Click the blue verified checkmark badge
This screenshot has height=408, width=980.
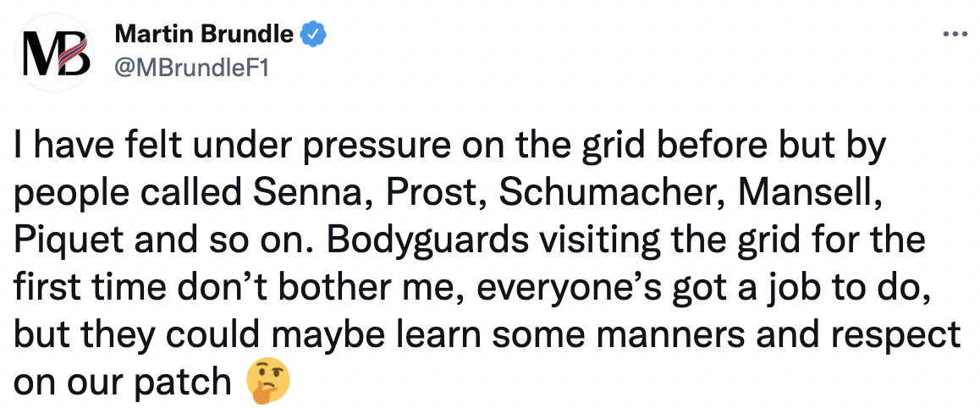coord(313,35)
